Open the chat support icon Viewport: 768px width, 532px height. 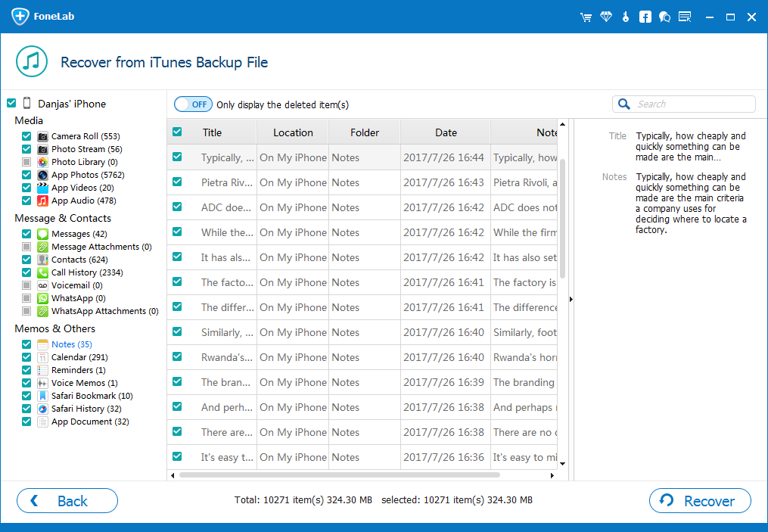click(664, 17)
